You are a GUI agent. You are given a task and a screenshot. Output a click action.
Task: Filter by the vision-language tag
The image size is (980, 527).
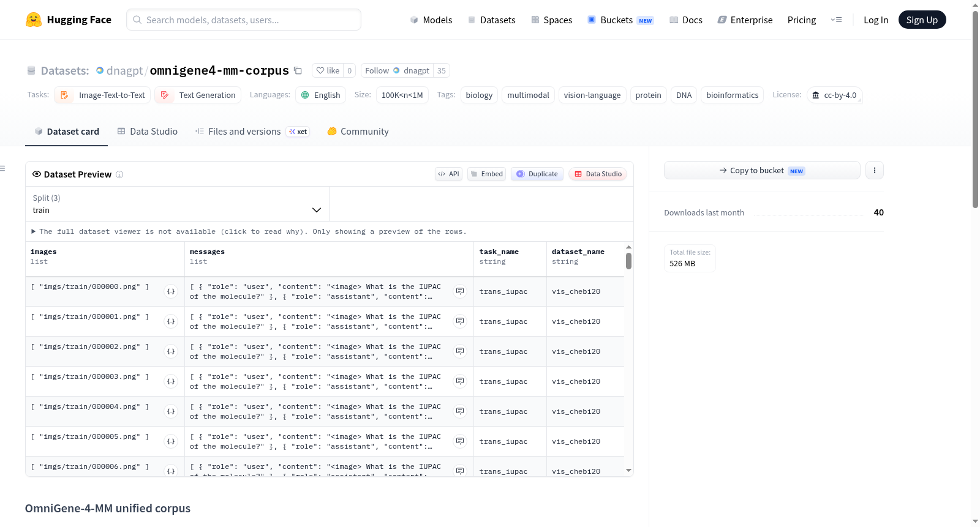(592, 95)
